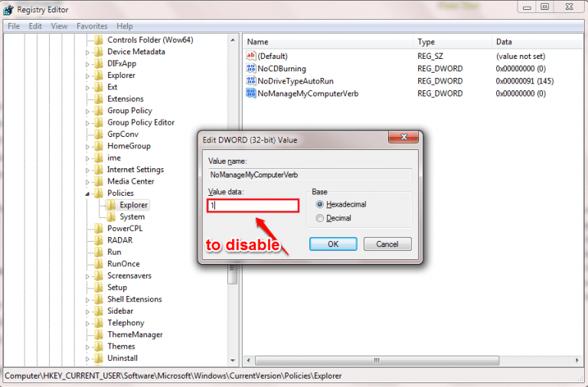Viewport: 588px width, 387px height.
Task: Click the Registry Editor title bar icon
Action: 8,10
